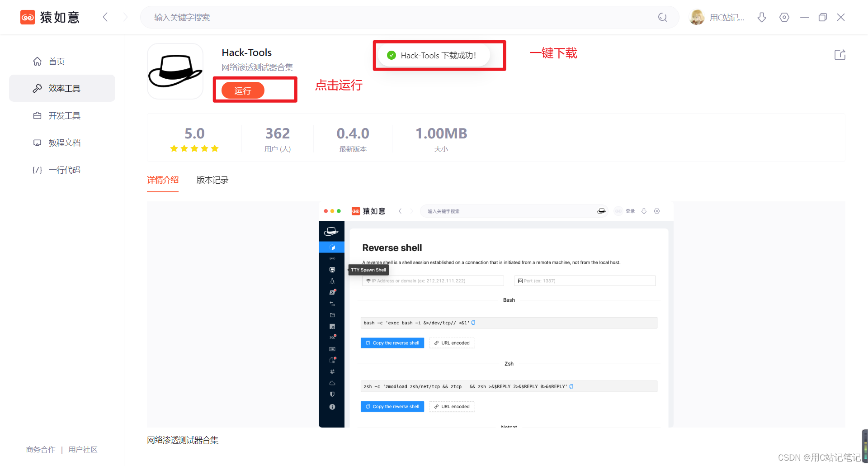Open the settings hexagon icon
The image size is (868, 466).
pos(784,17)
